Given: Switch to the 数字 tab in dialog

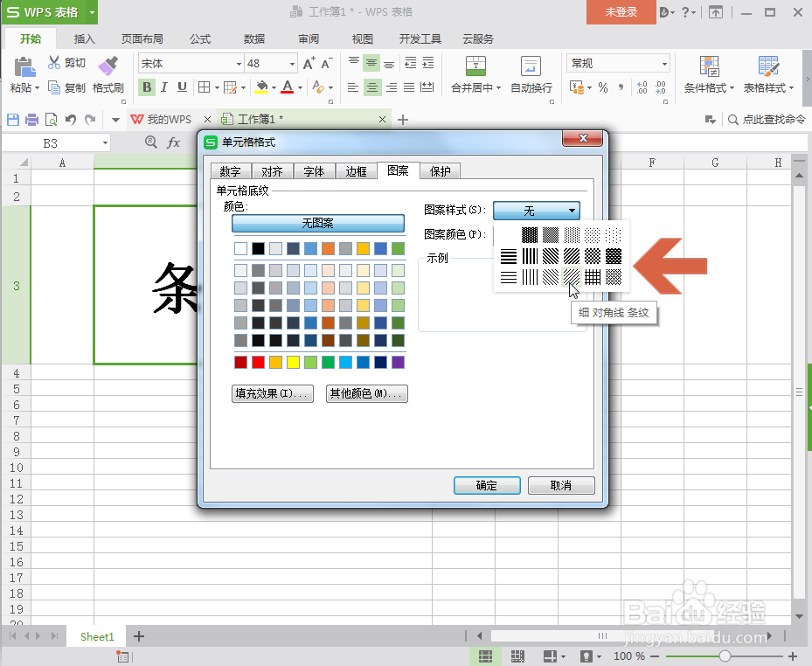Looking at the screenshot, I should coord(231,171).
